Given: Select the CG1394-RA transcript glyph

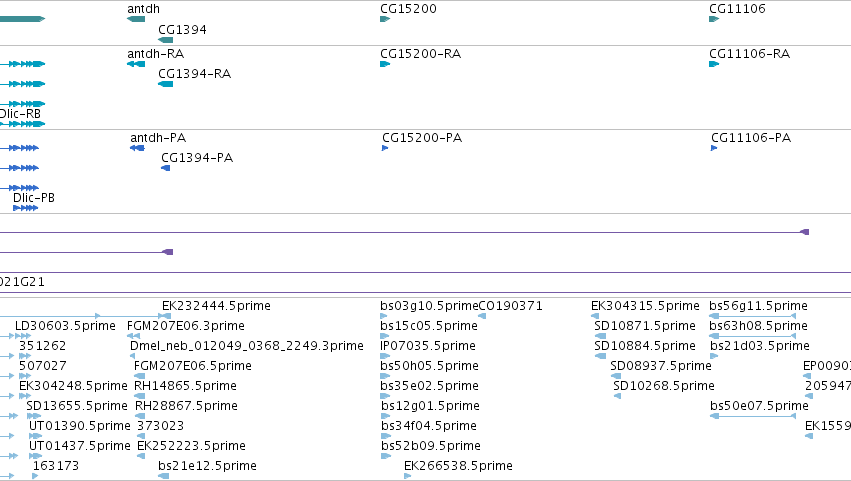Looking at the screenshot, I should 166,84.
